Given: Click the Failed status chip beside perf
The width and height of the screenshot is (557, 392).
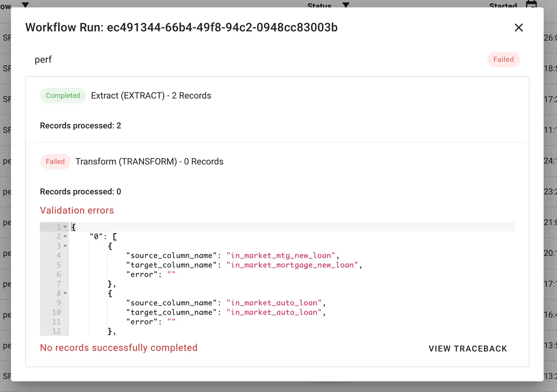Looking at the screenshot, I should [x=503, y=60].
